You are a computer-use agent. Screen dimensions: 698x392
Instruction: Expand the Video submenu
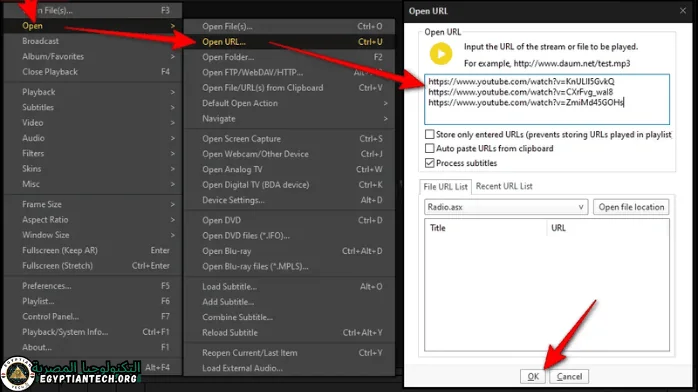tap(173, 123)
